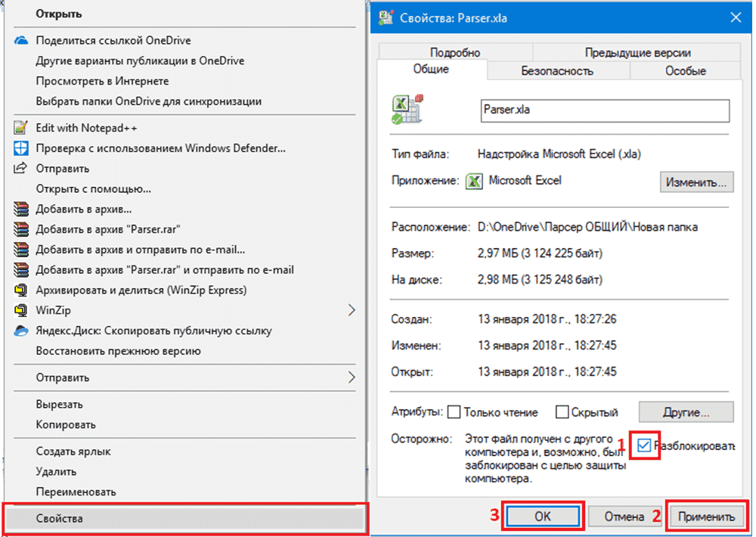Click the WinRAR icon beside "Добавить в архив Parser.rar"
The image size is (756, 537).
click(x=22, y=228)
